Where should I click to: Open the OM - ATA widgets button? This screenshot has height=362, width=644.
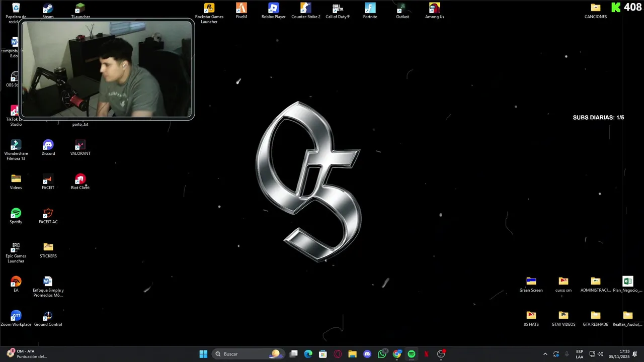pyautogui.click(x=28, y=354)
